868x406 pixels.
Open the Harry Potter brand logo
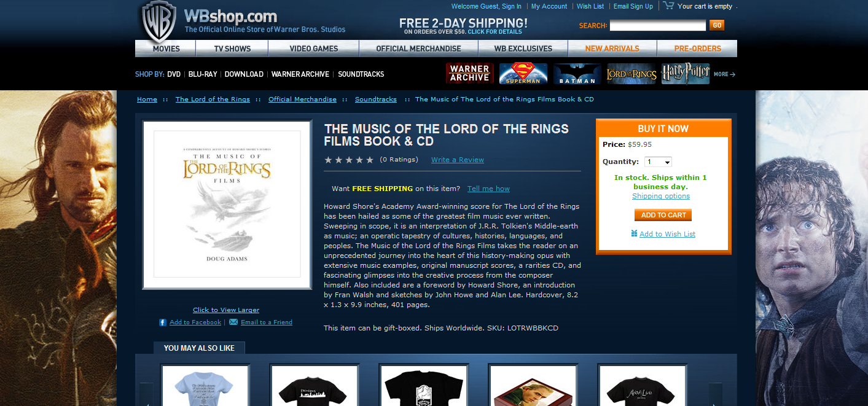pos(686,74)
